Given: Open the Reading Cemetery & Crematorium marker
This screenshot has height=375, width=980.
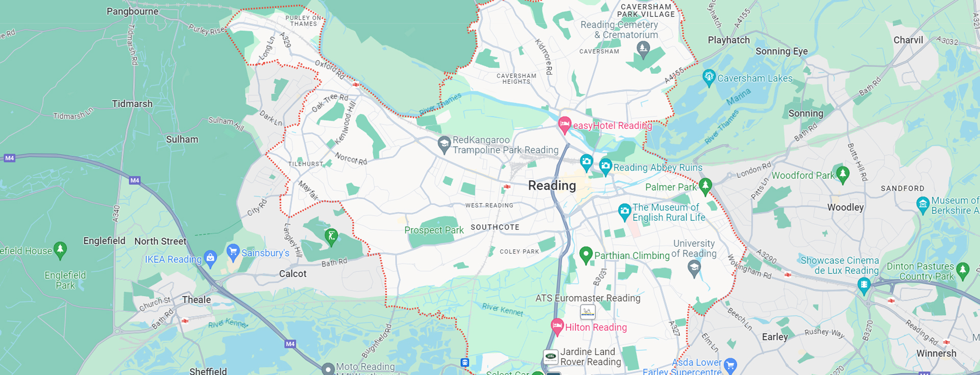Looking at the screenshot, I should 643,49.
